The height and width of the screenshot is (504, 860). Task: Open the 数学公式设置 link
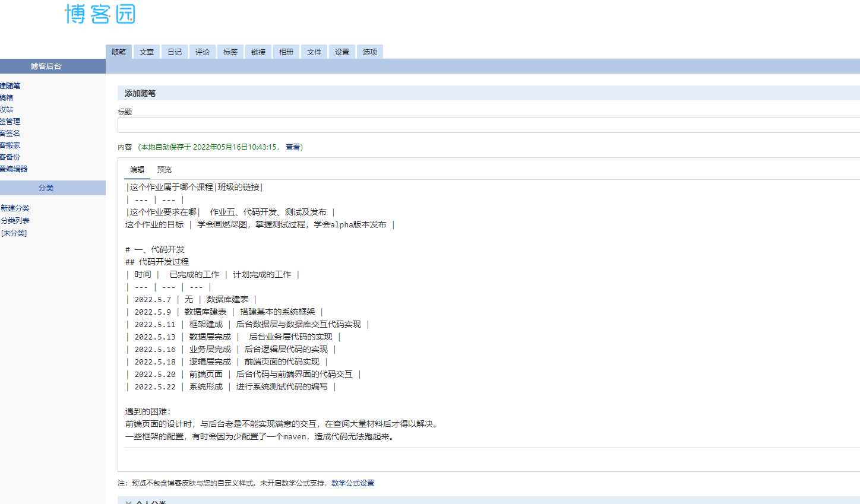(353, 483)
